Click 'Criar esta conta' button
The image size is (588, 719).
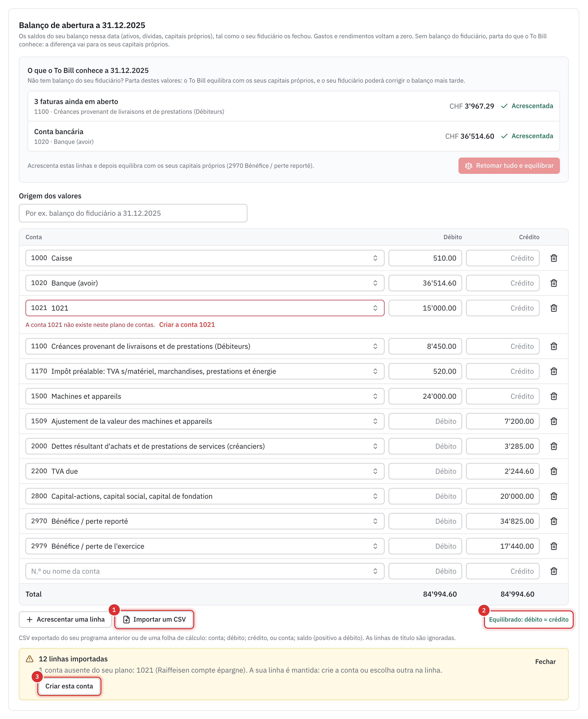click(x=69, y=686)
